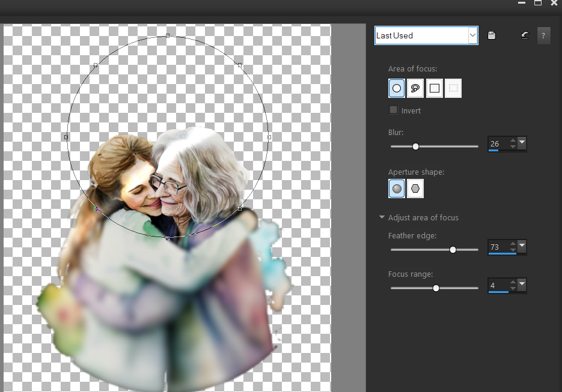Click the reset to default icon
562x392 pixels.
point(525,35)
